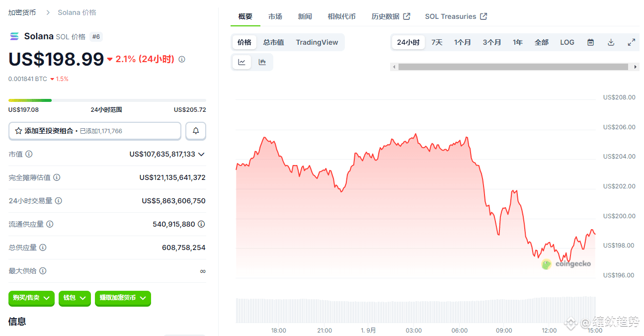The image size is (644, 336).
Task: Click the US$107,635,817,133 market cap value
Action: [162, 154]
